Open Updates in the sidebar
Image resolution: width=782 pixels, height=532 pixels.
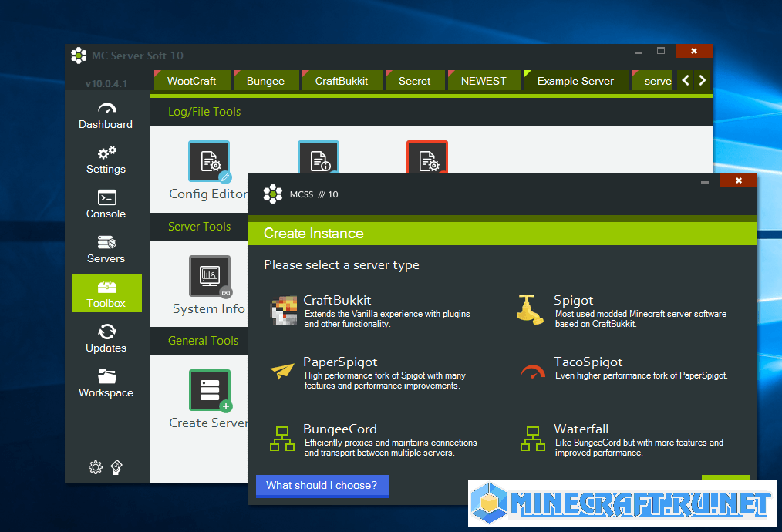click(106, 338)
